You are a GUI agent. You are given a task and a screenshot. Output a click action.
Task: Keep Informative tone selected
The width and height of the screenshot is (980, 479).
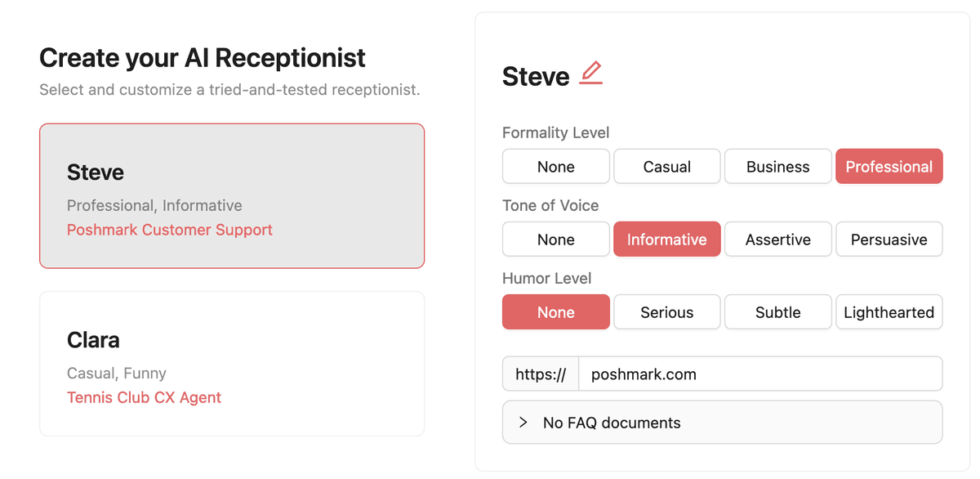666,239
